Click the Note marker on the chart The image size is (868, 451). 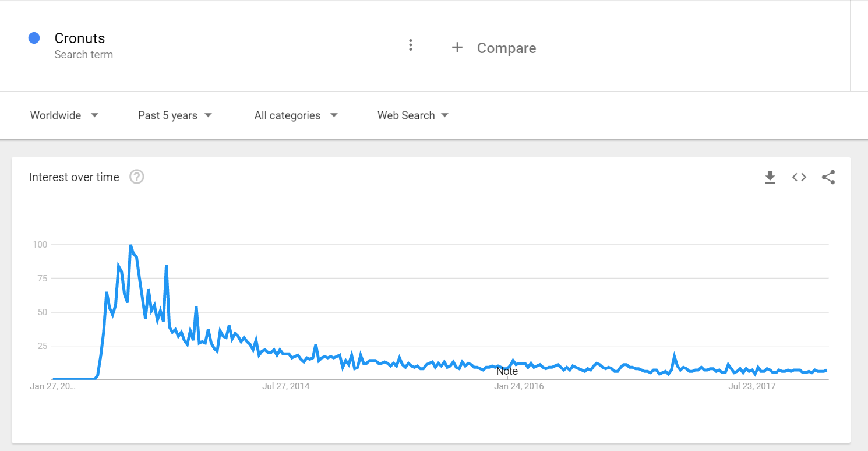pos(507,371)
